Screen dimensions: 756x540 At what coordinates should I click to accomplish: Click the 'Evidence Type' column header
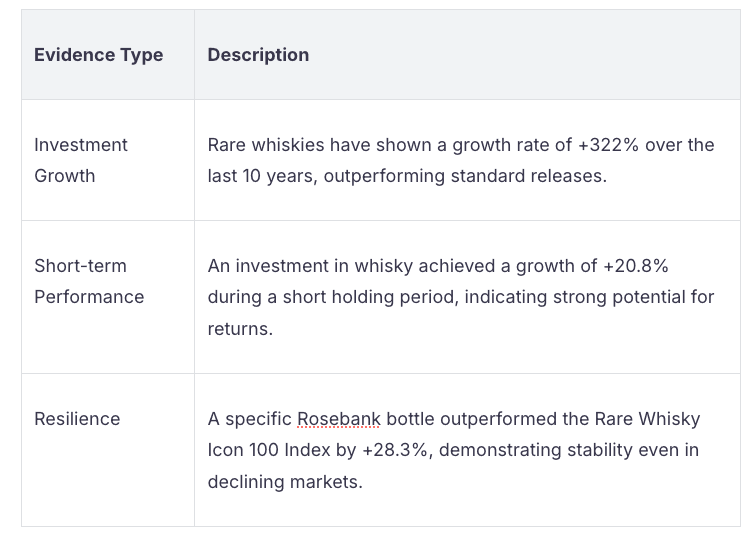pos(98,55)
